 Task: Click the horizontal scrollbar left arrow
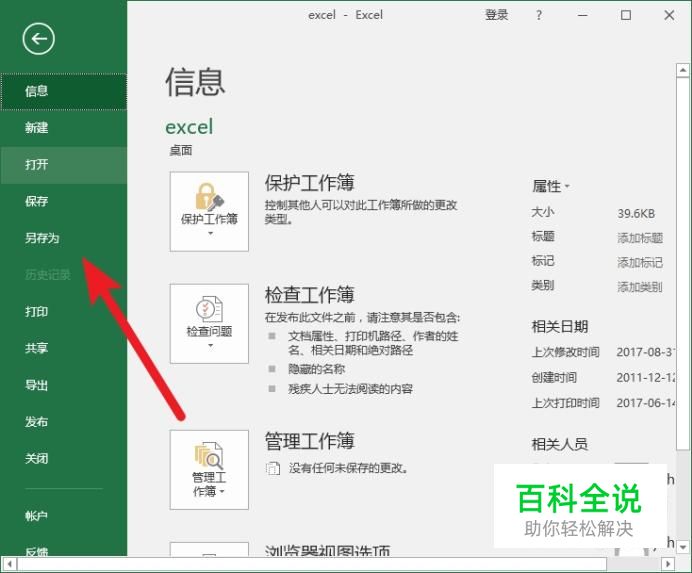[x=9, y=564]
